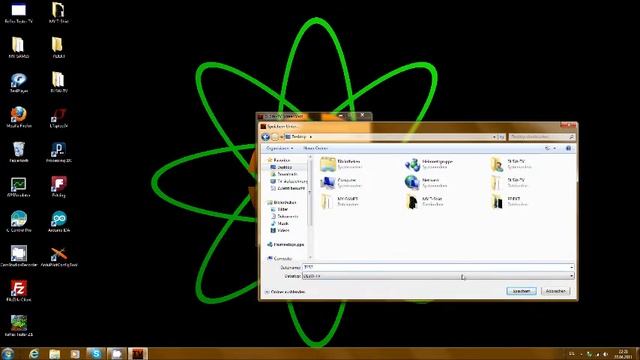640x360 pixels.
Task: Open the Processing desktop shortcut
Action: coord(59,152)
